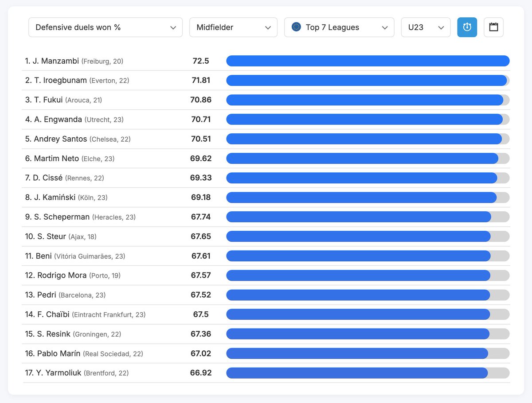This screenshot has height=403, width=532.
Task: Click the 69.33 value
Action: [201, 178]
